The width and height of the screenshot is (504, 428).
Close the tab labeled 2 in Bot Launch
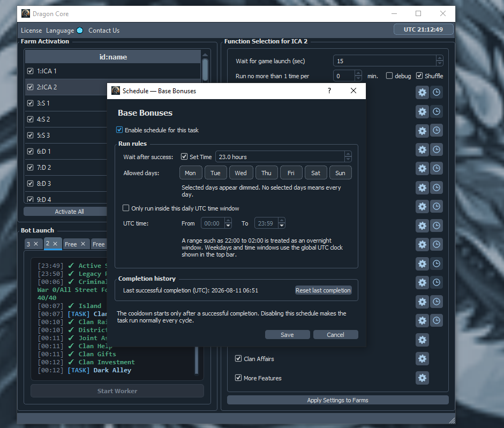coord(55,243)
